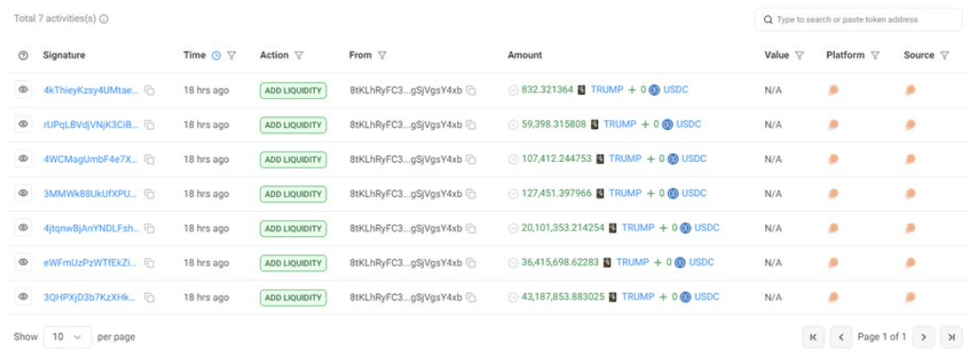Click the Source icon in 832.321364 TRUMP row
This screenshot has width=980, height=354.
pyautogui.click(x=910, y=89)
